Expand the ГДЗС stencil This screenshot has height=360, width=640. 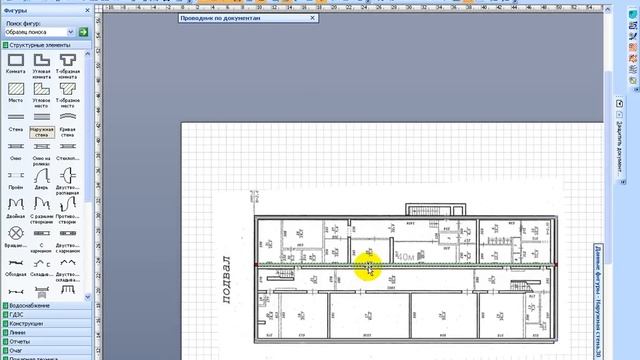47,314
